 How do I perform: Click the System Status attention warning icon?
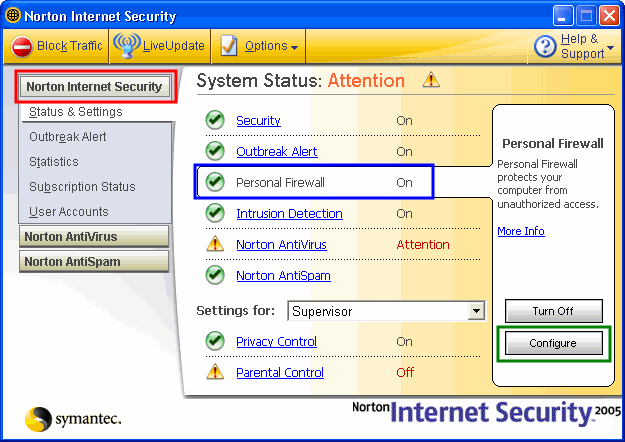[x=430, y=80]
